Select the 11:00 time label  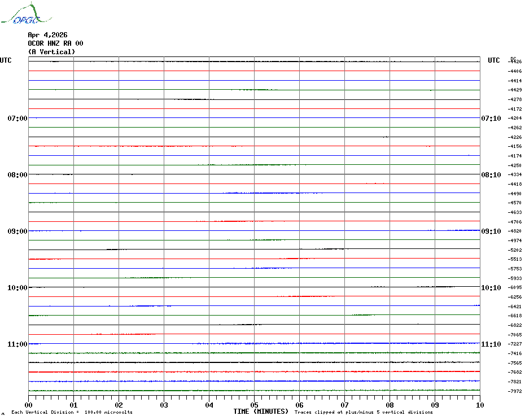pos(17,344)
